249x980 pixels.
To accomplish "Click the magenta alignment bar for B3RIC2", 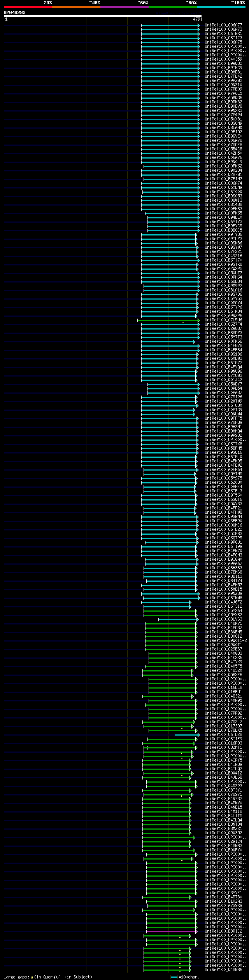I will pos(172,931).
